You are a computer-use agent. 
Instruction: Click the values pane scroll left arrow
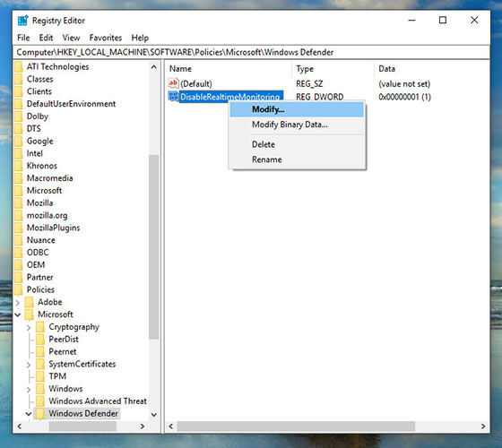[x=171, y=426]
